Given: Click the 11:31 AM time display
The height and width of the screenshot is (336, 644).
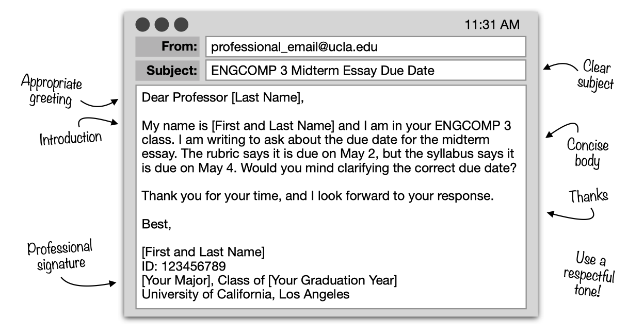Looking at the screenshot, I should tap(492, 25).
